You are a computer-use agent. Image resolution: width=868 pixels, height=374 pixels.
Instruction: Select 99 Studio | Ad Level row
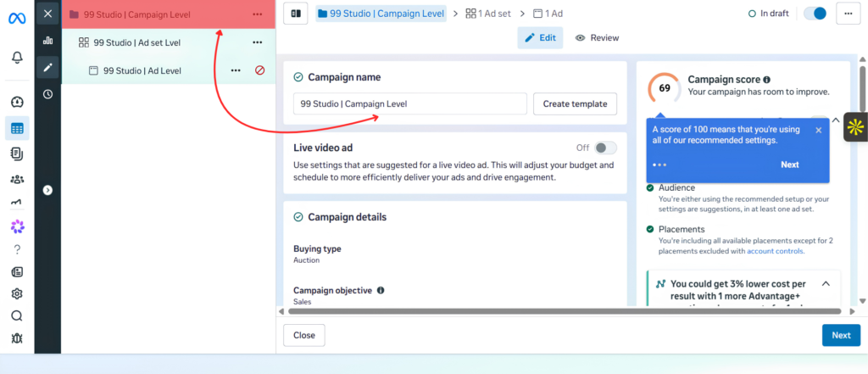pyautogui.click(x=169, y=70)
